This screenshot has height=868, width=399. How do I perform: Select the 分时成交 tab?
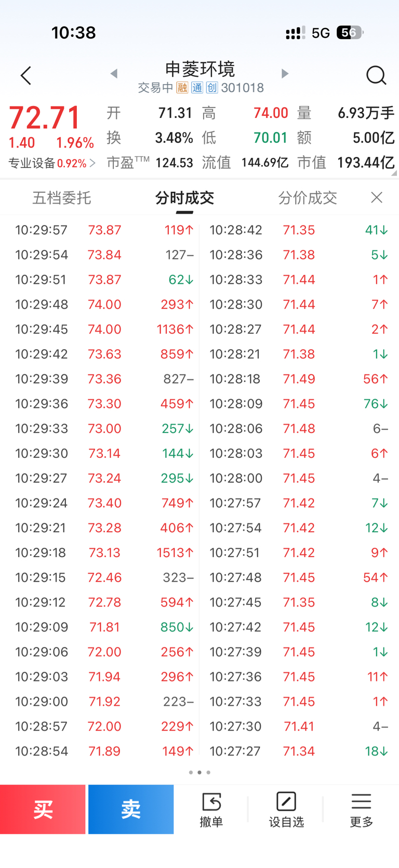click(184, 198)
